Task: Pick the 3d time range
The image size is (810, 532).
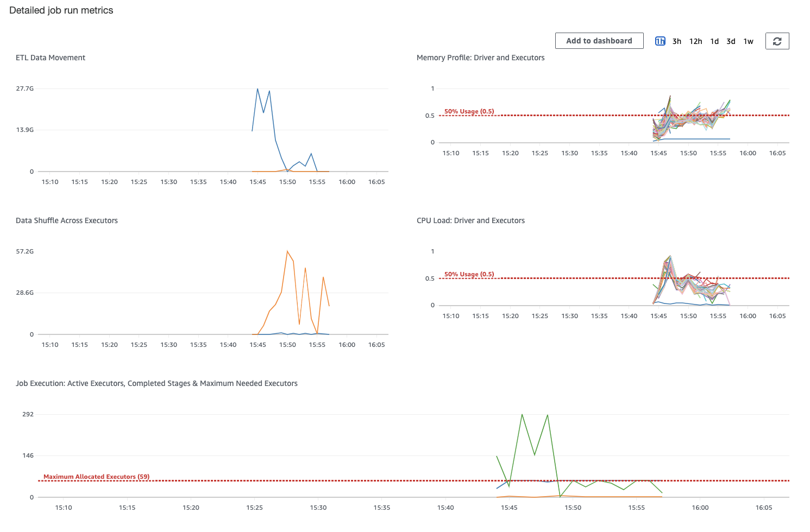Action: pos(731,41)
